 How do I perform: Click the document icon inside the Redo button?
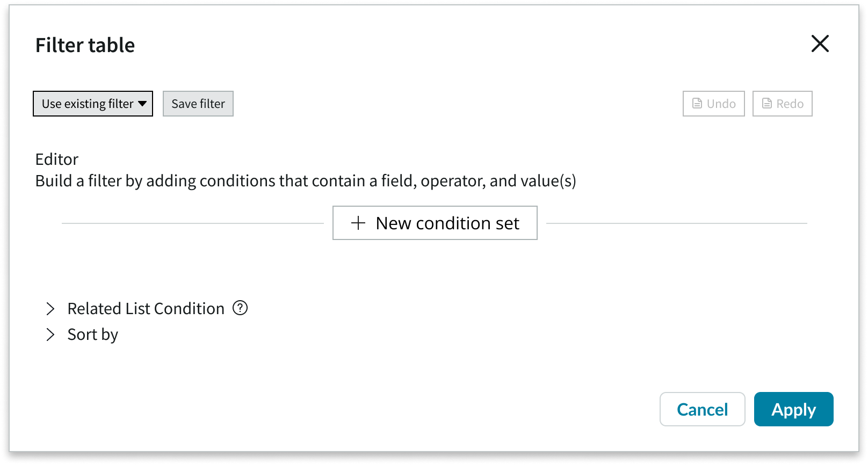pos(767,104)
